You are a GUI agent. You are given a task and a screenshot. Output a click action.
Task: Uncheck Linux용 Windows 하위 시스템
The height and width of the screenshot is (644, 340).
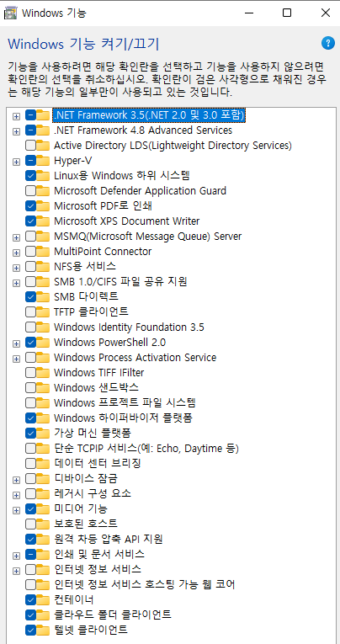click(30, 176)
